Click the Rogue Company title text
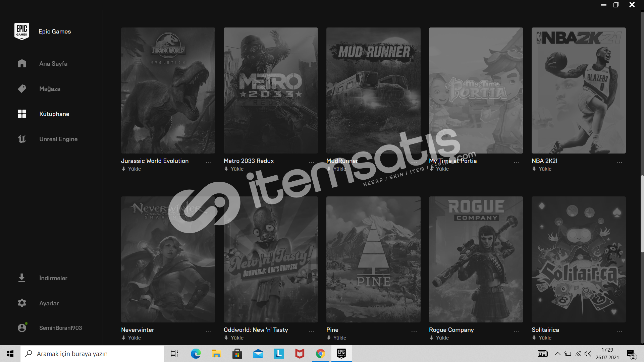Image resolution: width=644 pixels, height=362 pixels. 451,330
